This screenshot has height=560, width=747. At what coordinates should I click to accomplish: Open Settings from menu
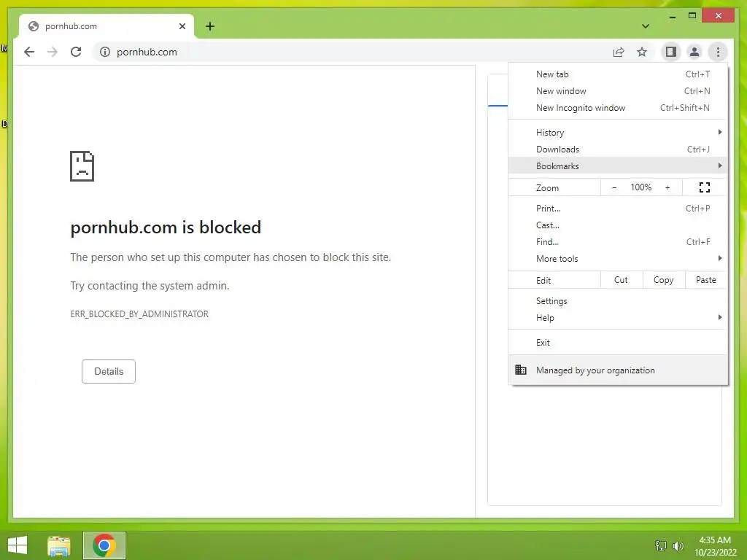618,301
